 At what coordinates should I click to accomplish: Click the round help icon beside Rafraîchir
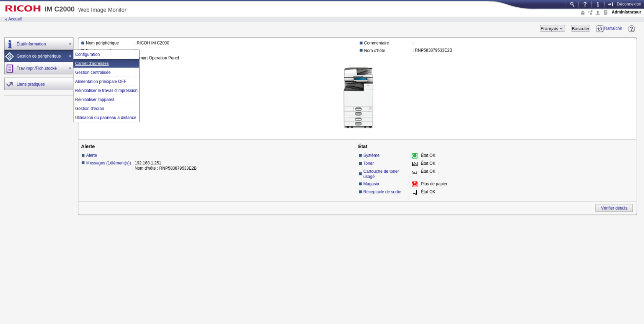[x=631, y=29]
